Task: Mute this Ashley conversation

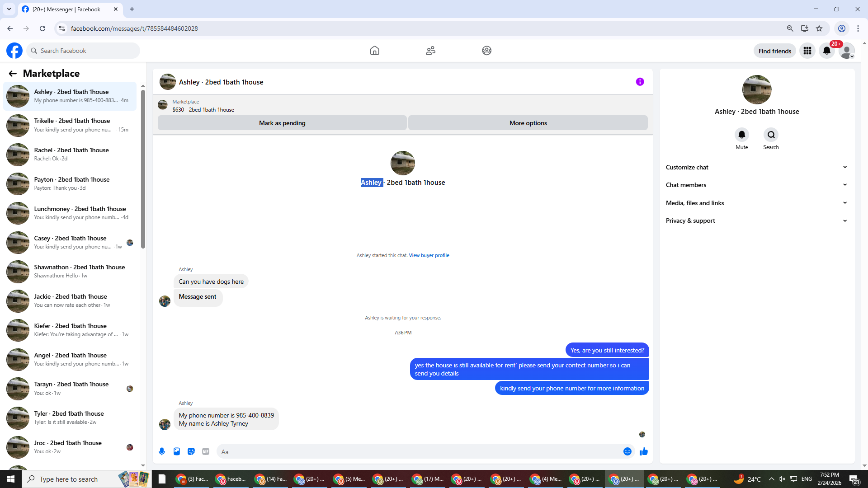Action: [x=741, y=135]
